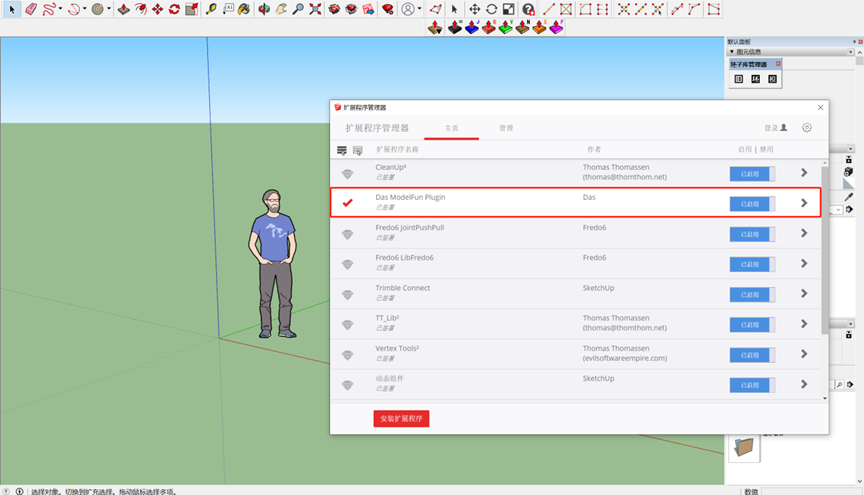Open the Freehand tool dropdown arrow

click(x=60, y=9)
